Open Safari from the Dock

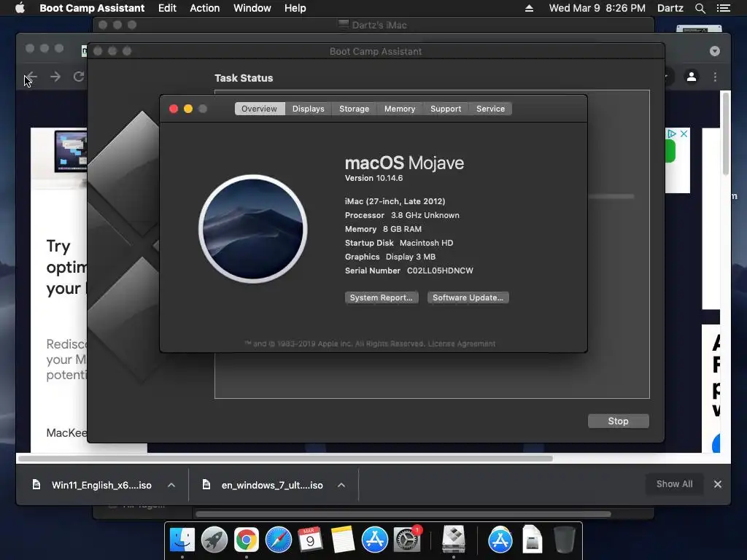click(x=278, y=540)
